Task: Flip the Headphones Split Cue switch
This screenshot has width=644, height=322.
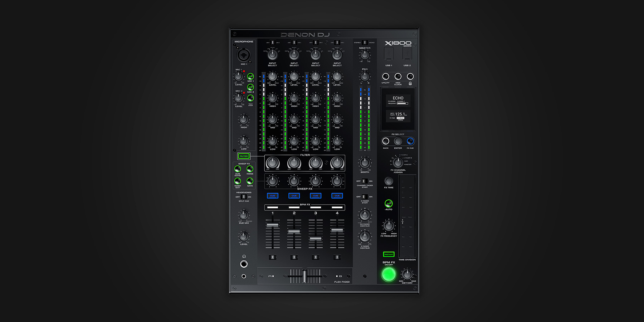Action: point(244,197)
